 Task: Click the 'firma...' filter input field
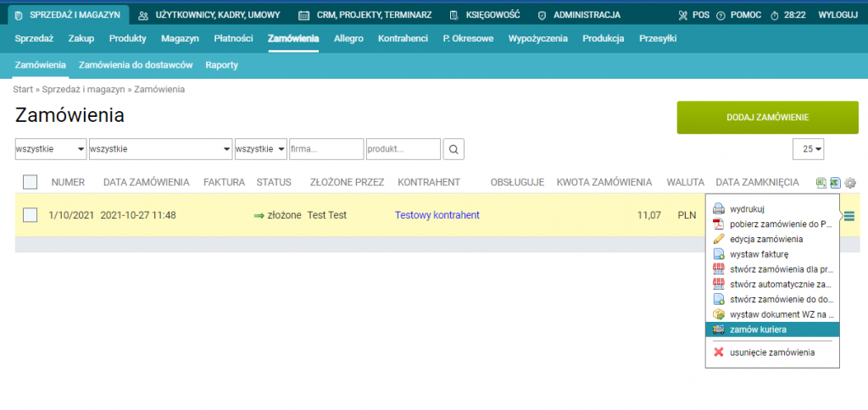coord(325,149)
